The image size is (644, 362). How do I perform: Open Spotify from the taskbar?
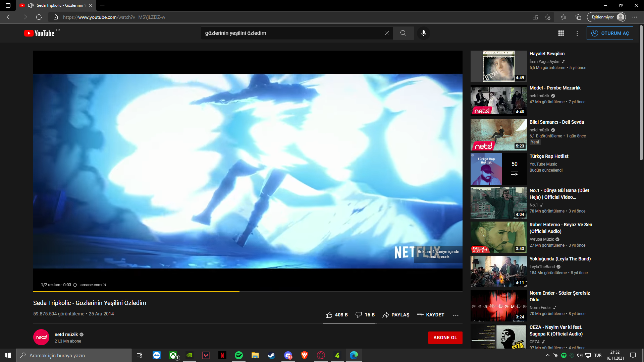238,355
